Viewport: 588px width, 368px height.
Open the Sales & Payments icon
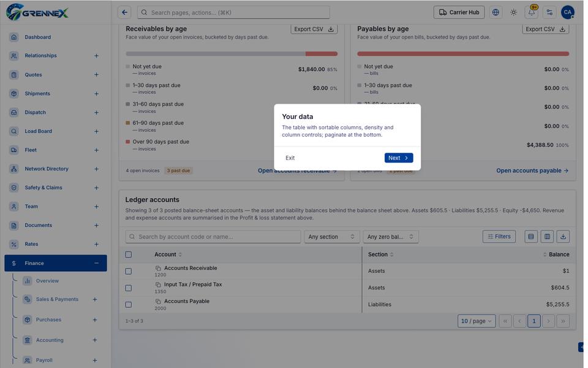click(x=27, y=299)
